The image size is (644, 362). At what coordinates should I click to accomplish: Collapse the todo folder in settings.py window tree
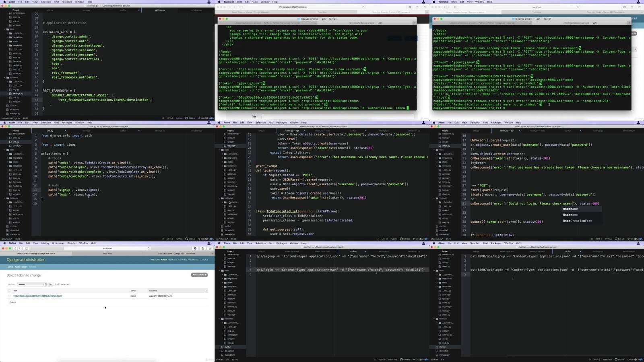pyautogui.click(x=5, y=29)
